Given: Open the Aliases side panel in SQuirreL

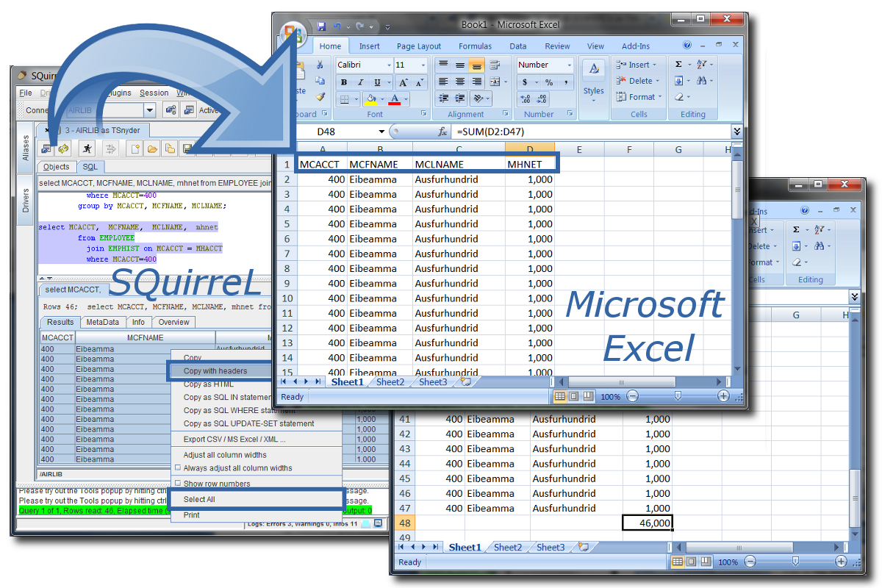Looking at the screenshot, I should [x=25, y=147].
